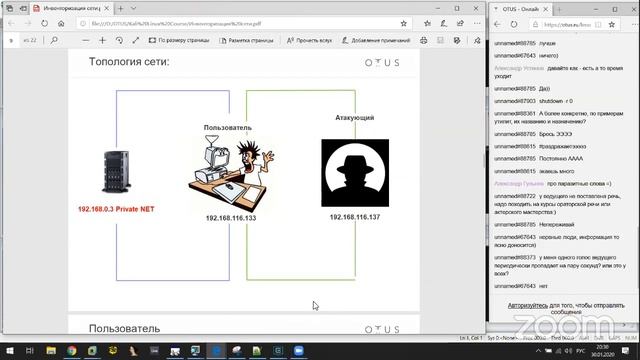The width and height of the screenshot is (640, 360).
Task: Switch the РУС input language indicator
Action: click(581, 351)
